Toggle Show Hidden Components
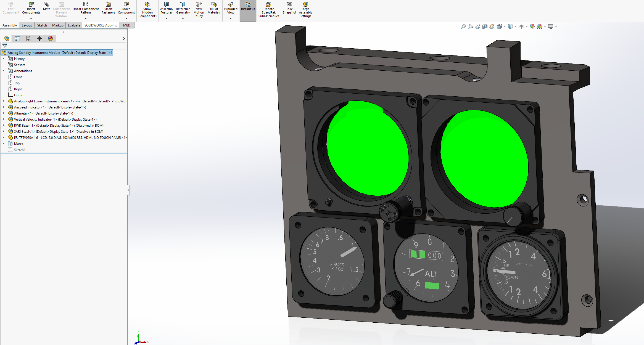The image size is (644, 345). point(147,9)
